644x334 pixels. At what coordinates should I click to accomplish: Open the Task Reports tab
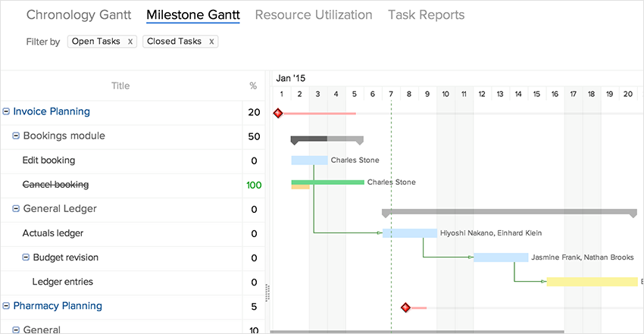(426, 15)
